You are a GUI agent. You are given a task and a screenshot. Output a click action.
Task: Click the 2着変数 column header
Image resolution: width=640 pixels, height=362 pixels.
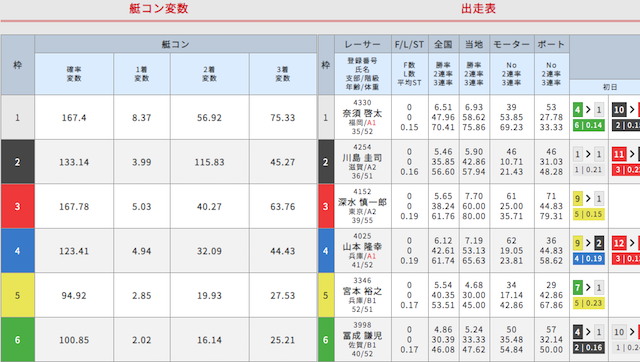pos(209,74)
